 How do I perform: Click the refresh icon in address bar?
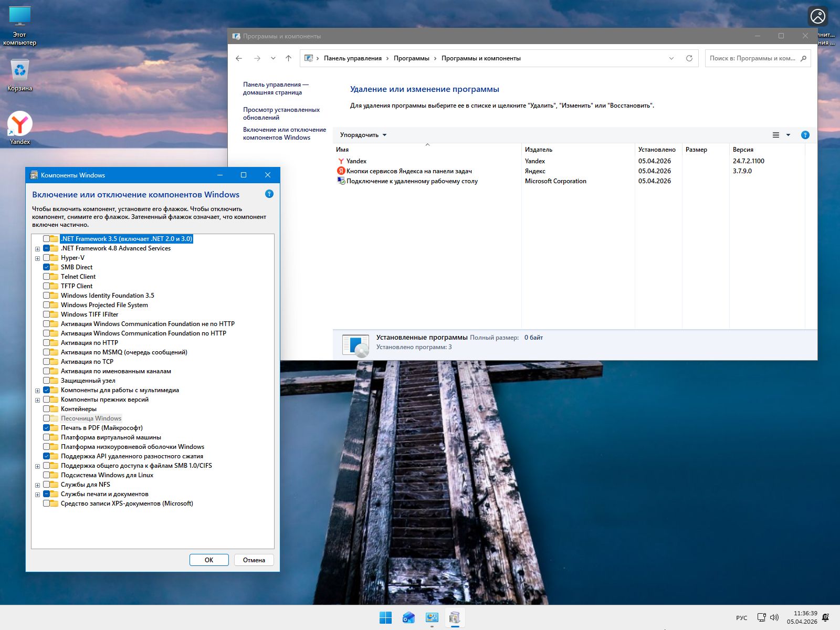(x=689, y=58)
